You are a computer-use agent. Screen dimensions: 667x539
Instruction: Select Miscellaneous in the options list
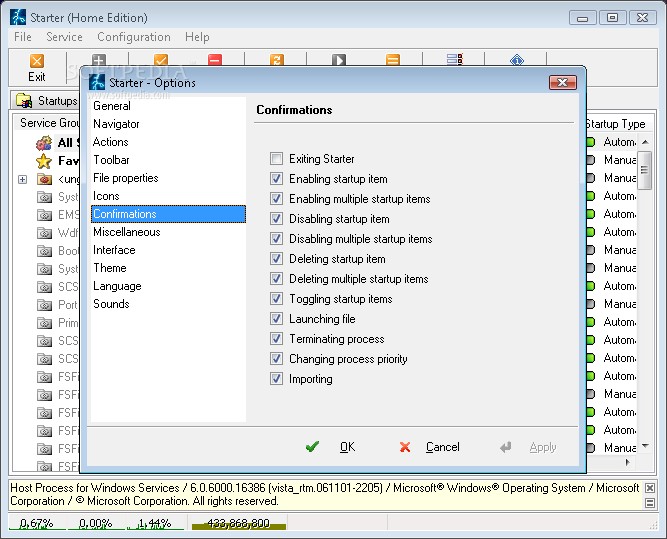click(x=126, y=232)
